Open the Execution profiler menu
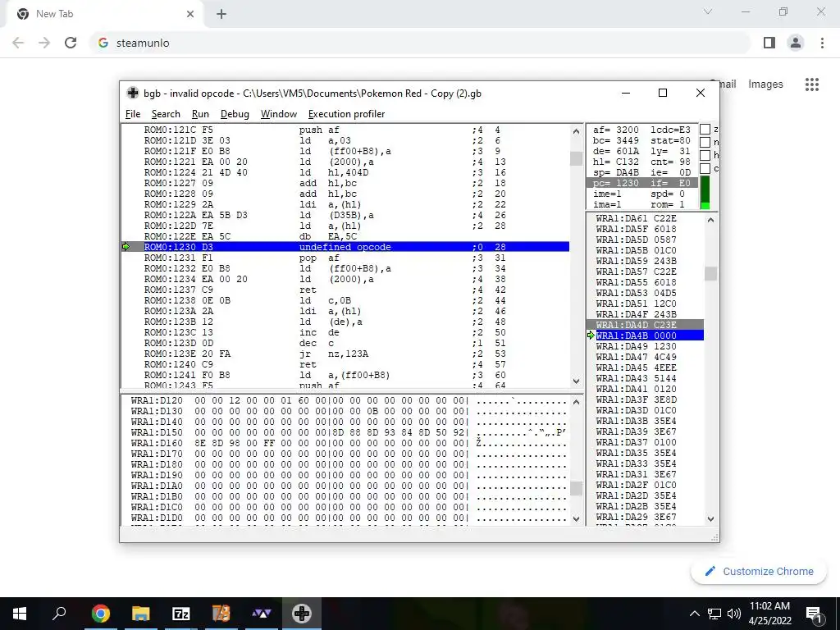This screenshot has height=630, width=840. click(346, 113)
